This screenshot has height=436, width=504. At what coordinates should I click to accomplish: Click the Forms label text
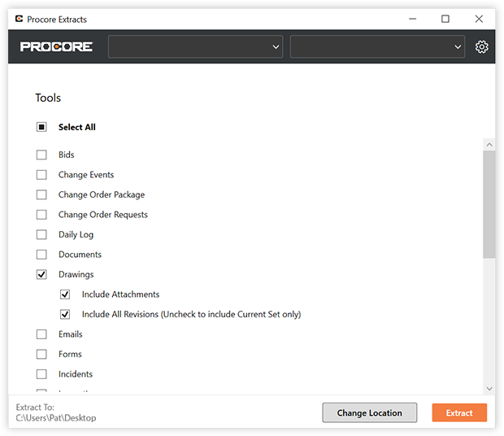click(x=70, y=354)
